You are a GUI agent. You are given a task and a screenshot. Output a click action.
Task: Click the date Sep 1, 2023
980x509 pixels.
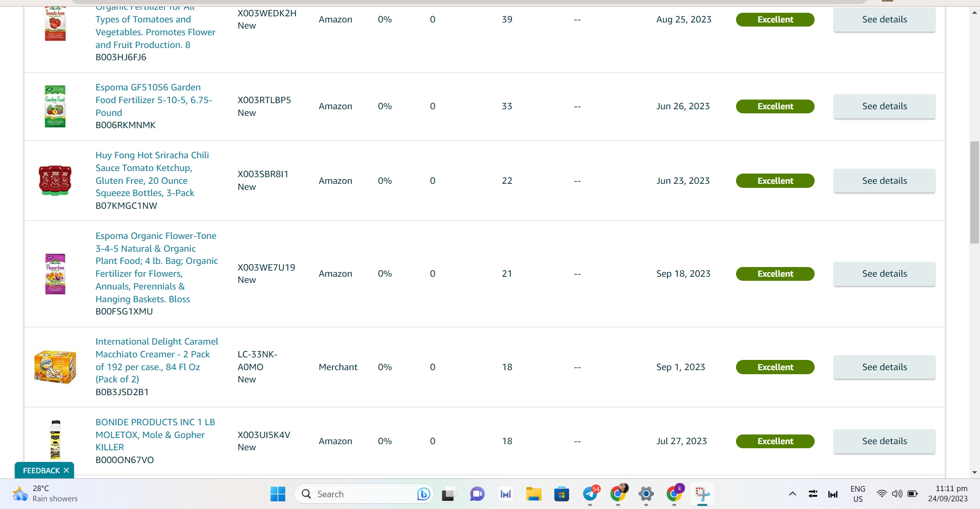click(x=680, y=367)
